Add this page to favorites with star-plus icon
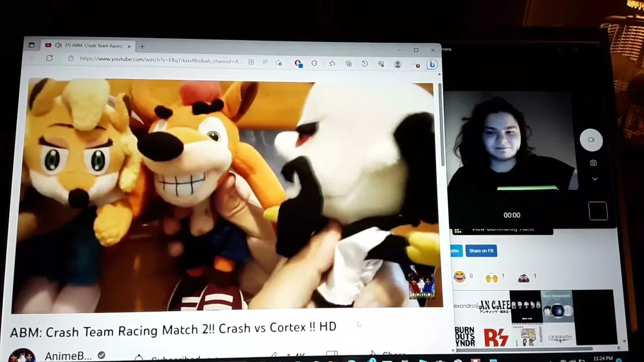The width and height of the screenshot is (644, 362). tap(279, 63)
